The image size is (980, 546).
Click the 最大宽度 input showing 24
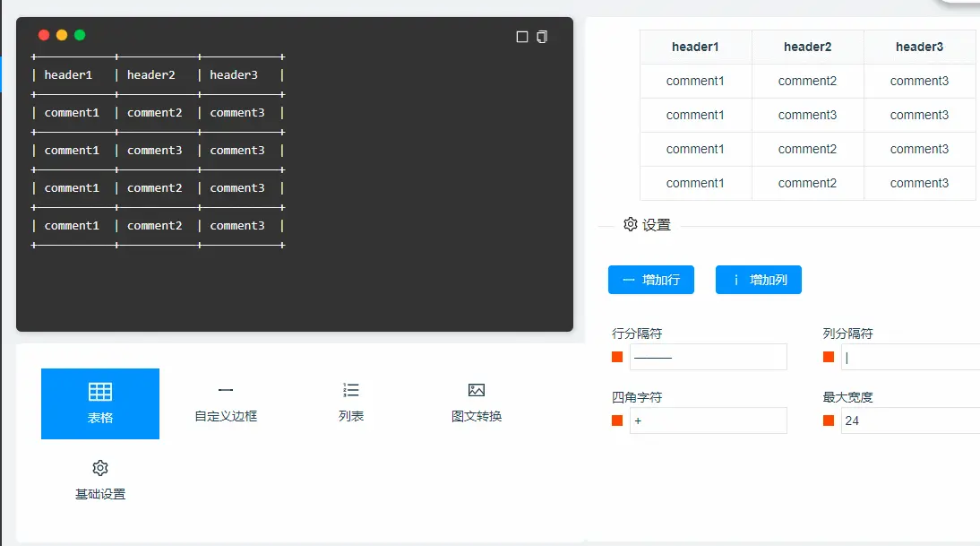[x=909, y=420]
